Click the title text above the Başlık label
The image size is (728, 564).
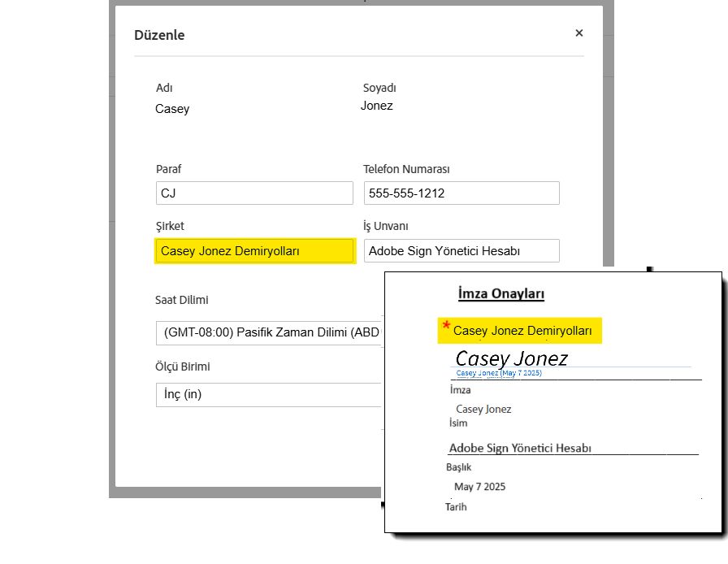[x=520, y=448]
